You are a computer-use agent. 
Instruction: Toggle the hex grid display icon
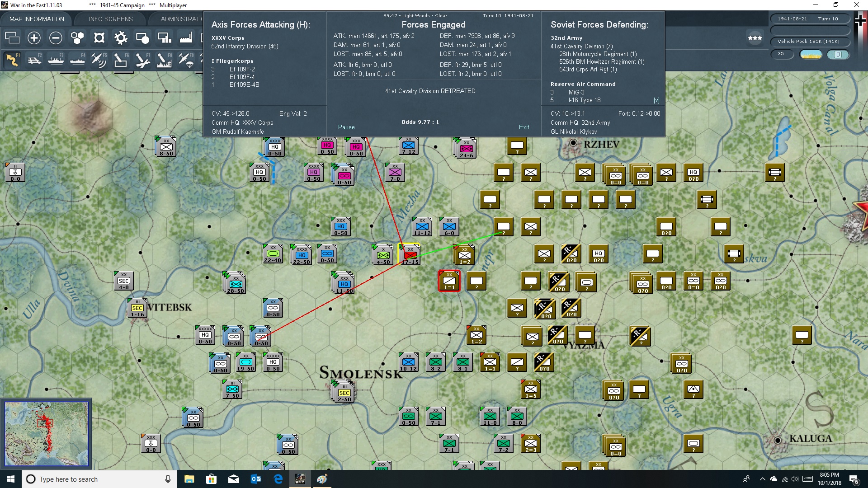pos(77,38)
